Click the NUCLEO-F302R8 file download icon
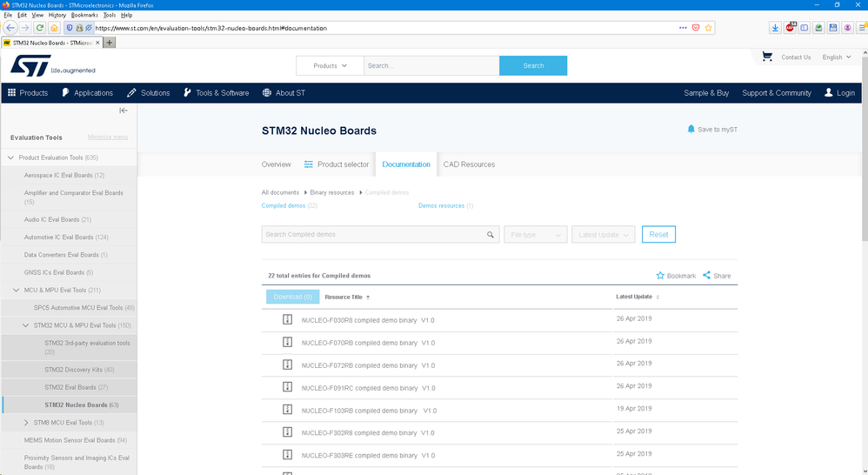Viewport: 868px width, 475px height. click(x=287, y=432)
